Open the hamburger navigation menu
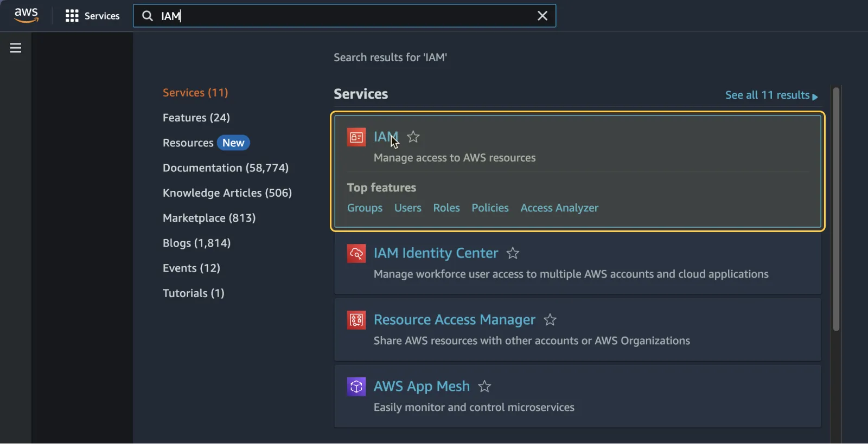The image size is (868, 444). tap(16, 48)
